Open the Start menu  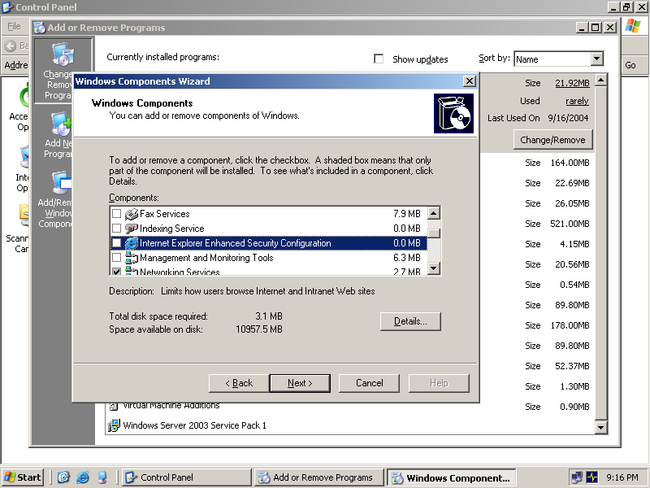click(22, 478)
